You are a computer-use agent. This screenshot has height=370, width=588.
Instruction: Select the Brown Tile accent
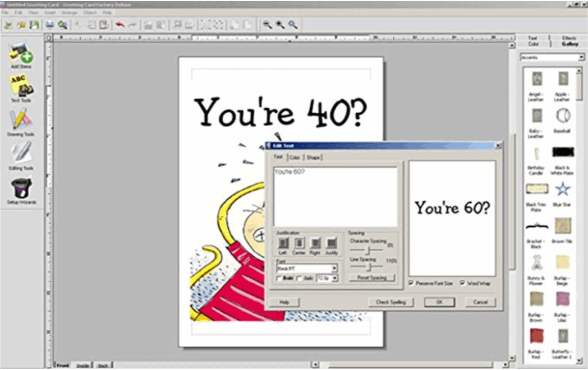563,226
